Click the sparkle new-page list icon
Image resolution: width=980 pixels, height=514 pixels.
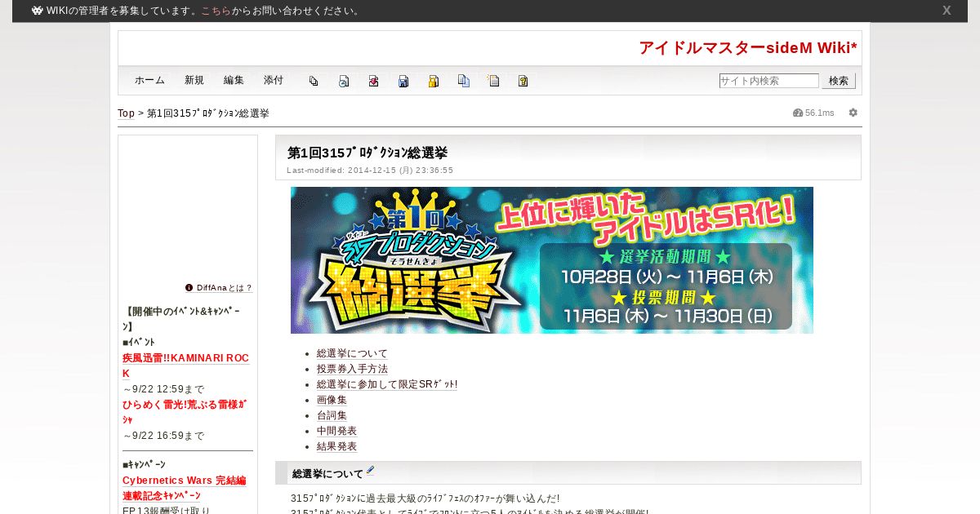493,81
